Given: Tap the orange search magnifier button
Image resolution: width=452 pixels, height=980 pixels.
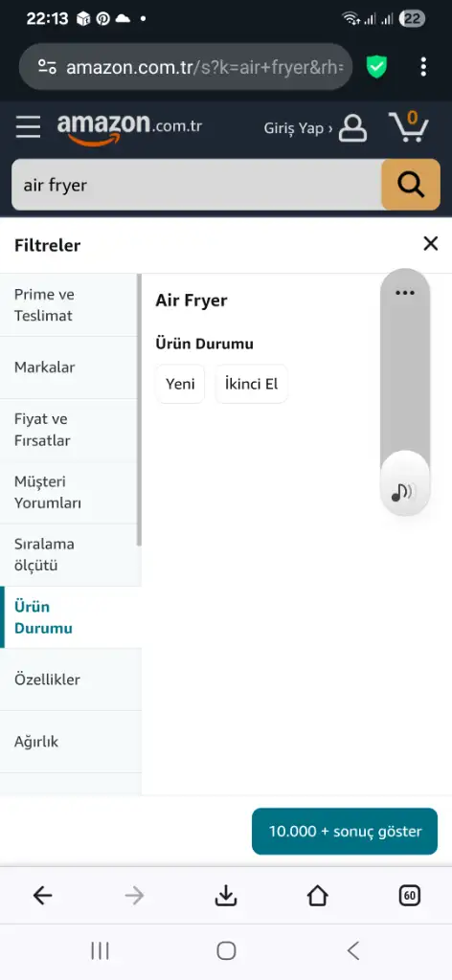Looking at the screenshot, I should click(411, 185).
